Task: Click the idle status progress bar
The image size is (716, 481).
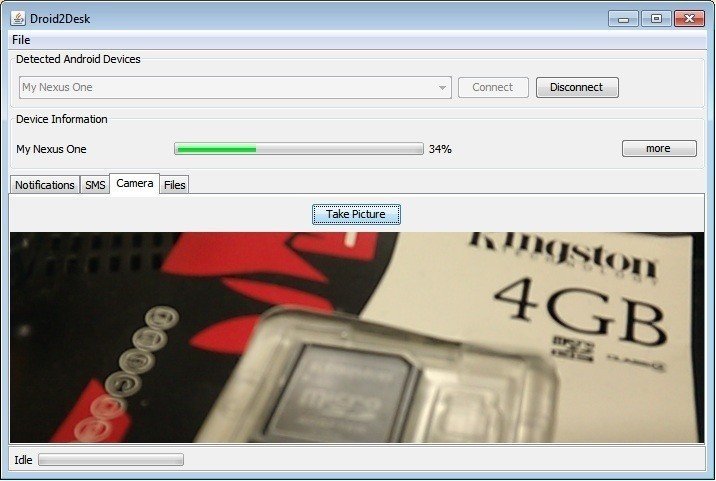Action: 111,460
